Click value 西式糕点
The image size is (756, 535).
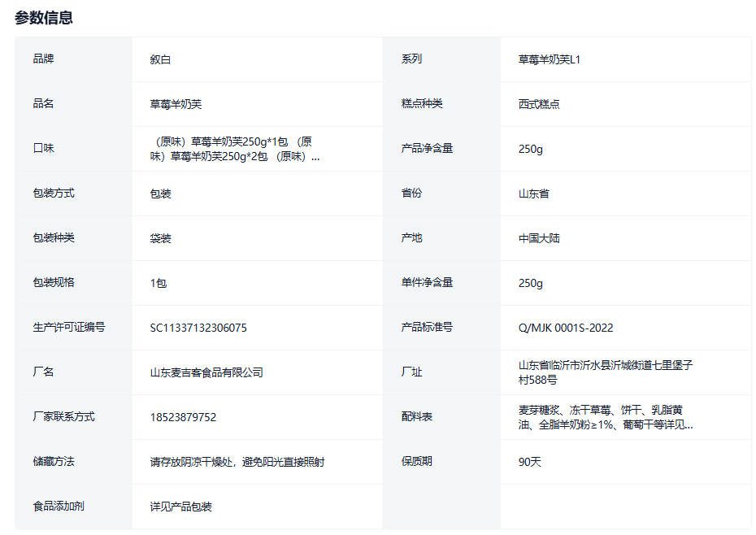pos(539,104)
